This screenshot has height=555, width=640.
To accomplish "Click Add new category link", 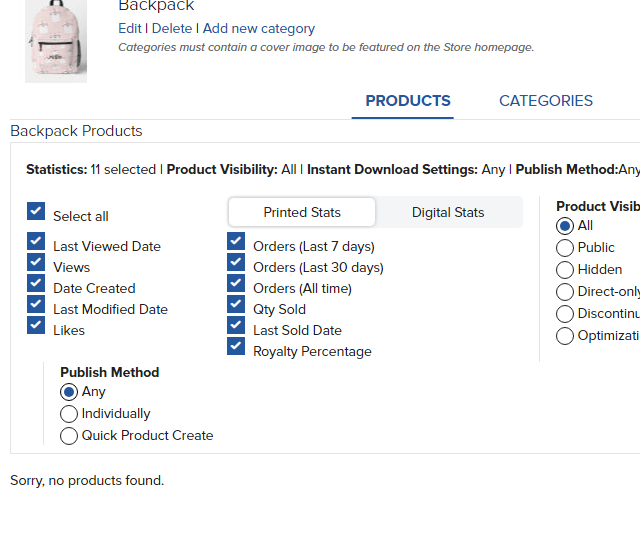I will pyautogui.click(x=259, y=29).
